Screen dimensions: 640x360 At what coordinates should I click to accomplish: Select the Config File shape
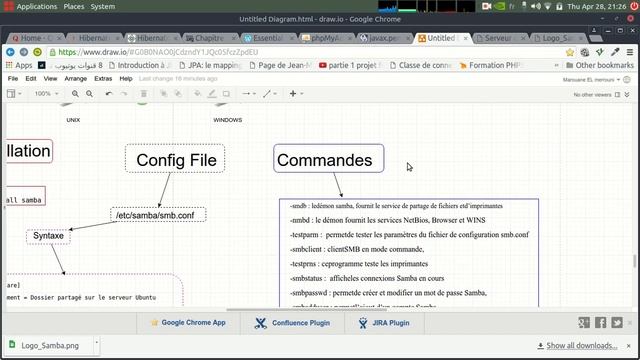175,159
